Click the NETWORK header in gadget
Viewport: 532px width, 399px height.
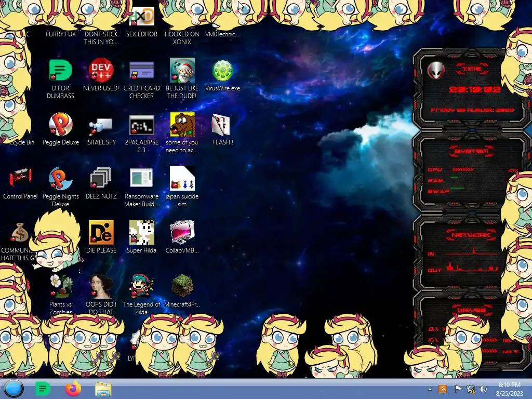tap(471, 235)
